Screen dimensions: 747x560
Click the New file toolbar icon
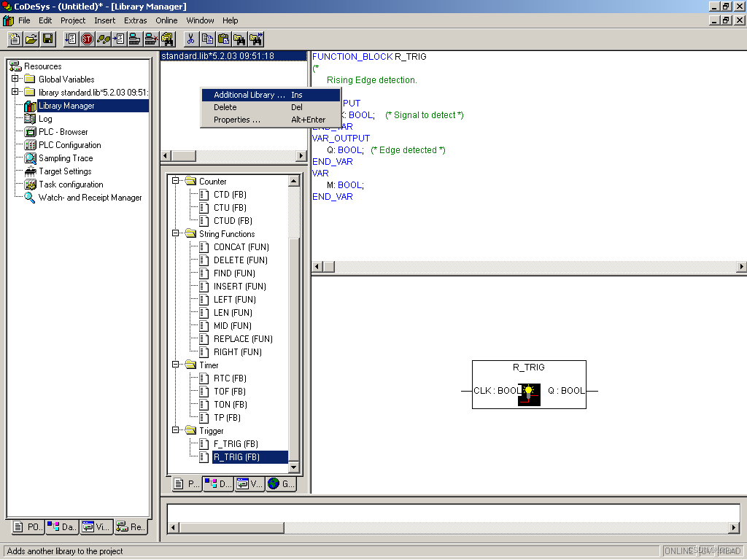coord(15,39)
